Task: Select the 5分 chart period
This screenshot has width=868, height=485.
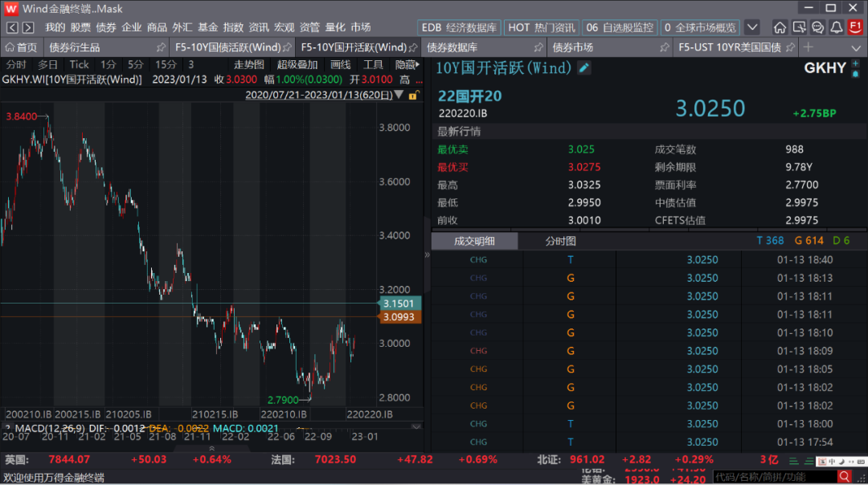Action: point(135,65)
